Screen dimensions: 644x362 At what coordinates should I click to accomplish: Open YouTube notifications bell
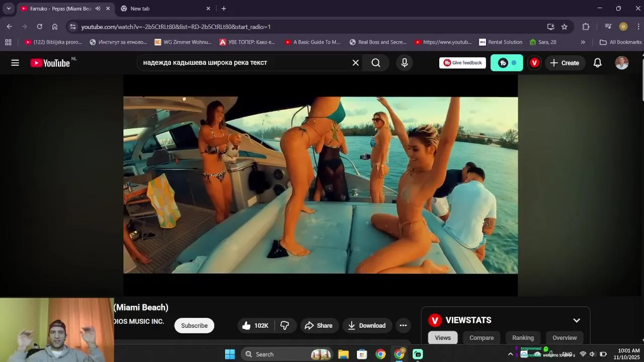coord(598,63)
